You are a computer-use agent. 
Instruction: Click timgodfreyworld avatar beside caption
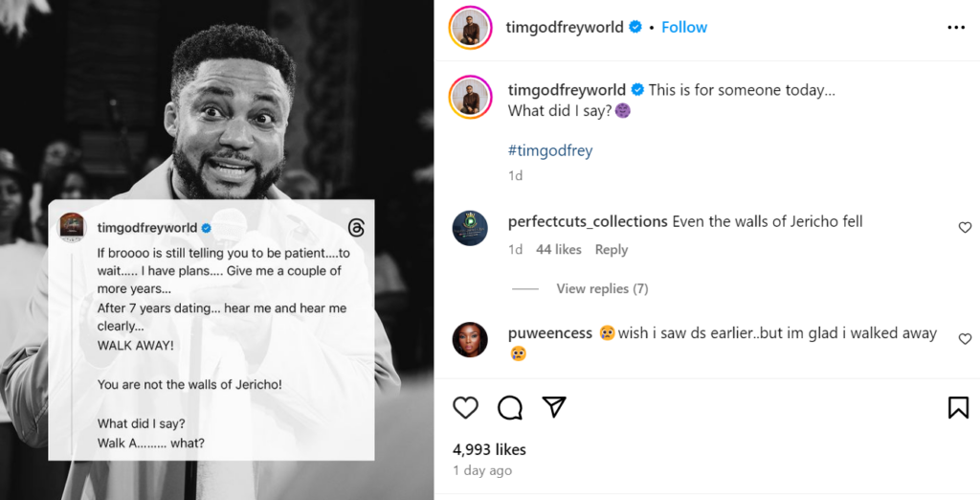470,97
